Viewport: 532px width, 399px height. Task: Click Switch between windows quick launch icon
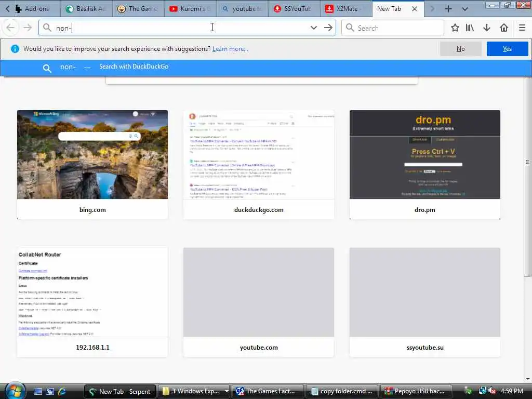pos(50,391)
